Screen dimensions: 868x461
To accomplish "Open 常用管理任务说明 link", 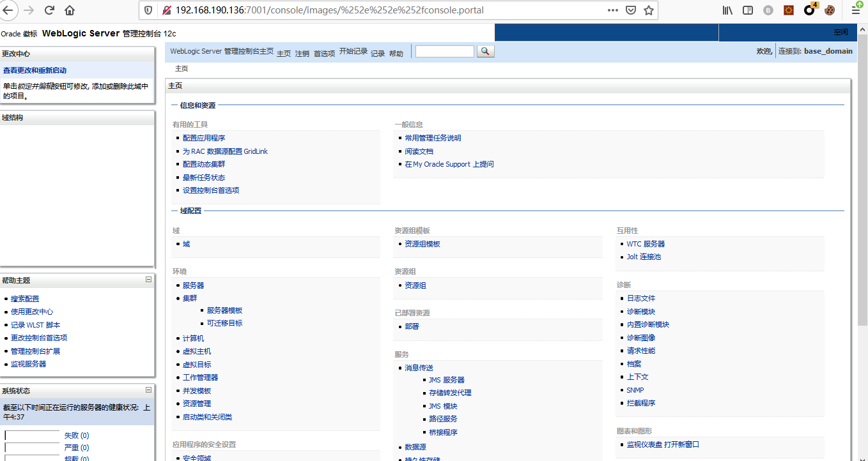I will [433, 138].
